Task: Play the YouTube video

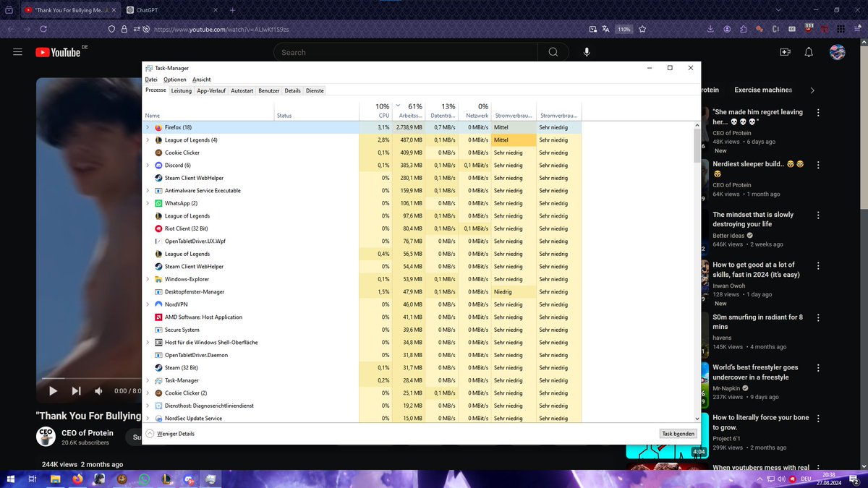Action: tap(53, 391)
